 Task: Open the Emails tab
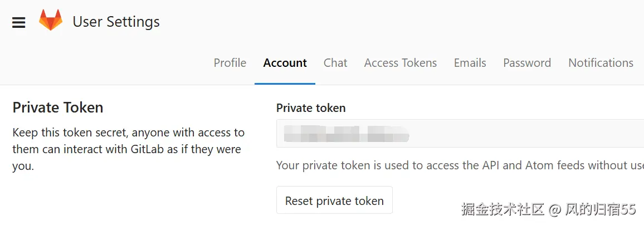pyautogui.click(x=470, y=63)
